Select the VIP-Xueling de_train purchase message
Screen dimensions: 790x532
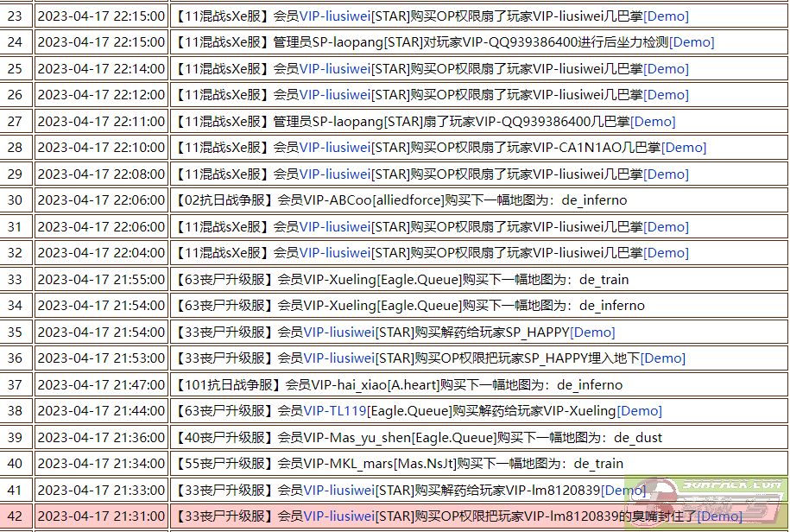click(x=401, y=279)
